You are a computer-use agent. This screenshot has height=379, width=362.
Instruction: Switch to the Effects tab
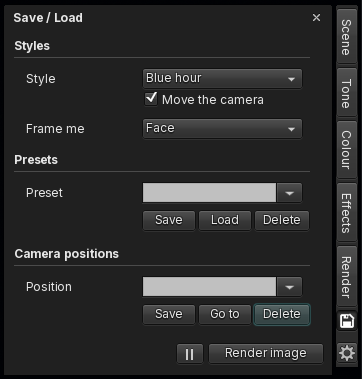(347, 213)
